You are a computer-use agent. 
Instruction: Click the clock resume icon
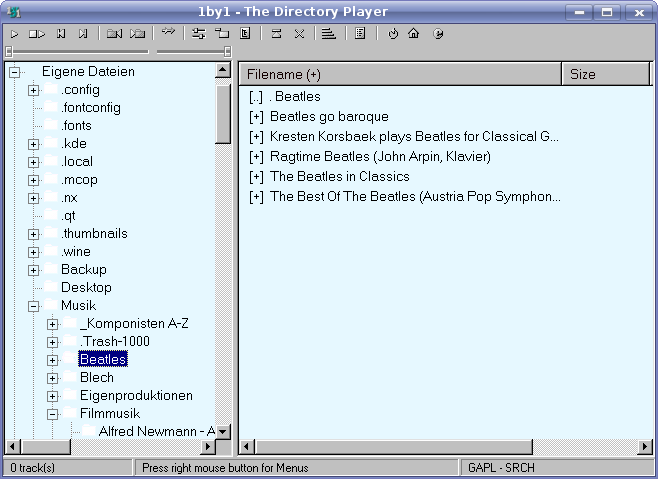[438, 34]
